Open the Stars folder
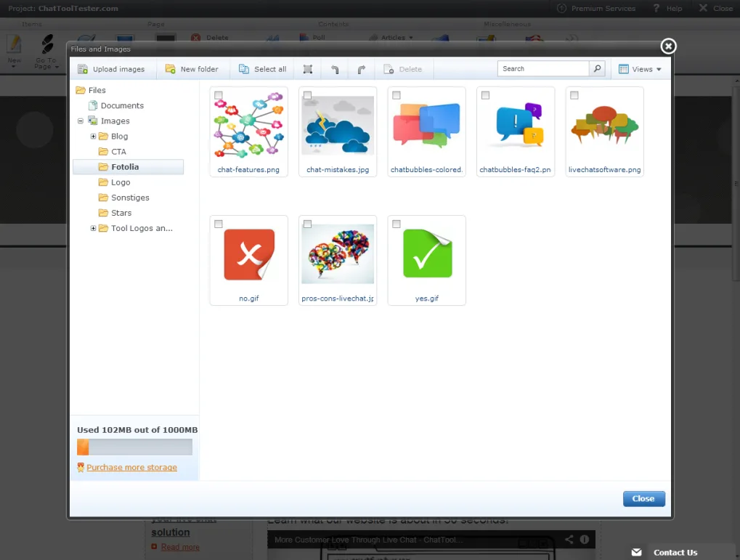The height and width of the screenshot is (560, 740). coord(115,213)
